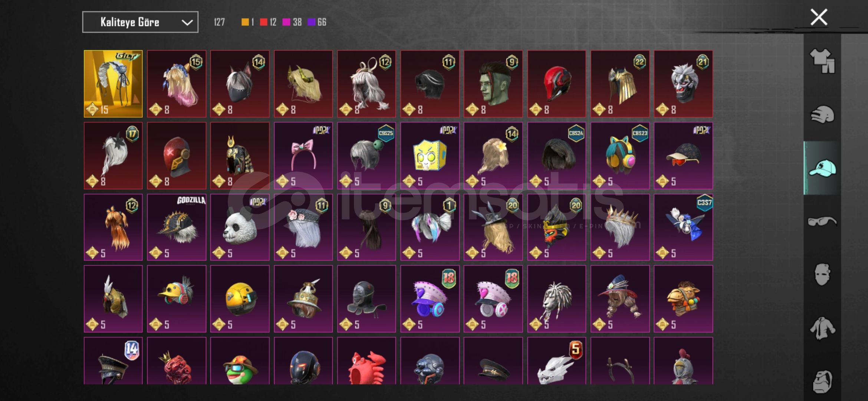Select the gloves category icon
The image size is (868, 401).
822,114
